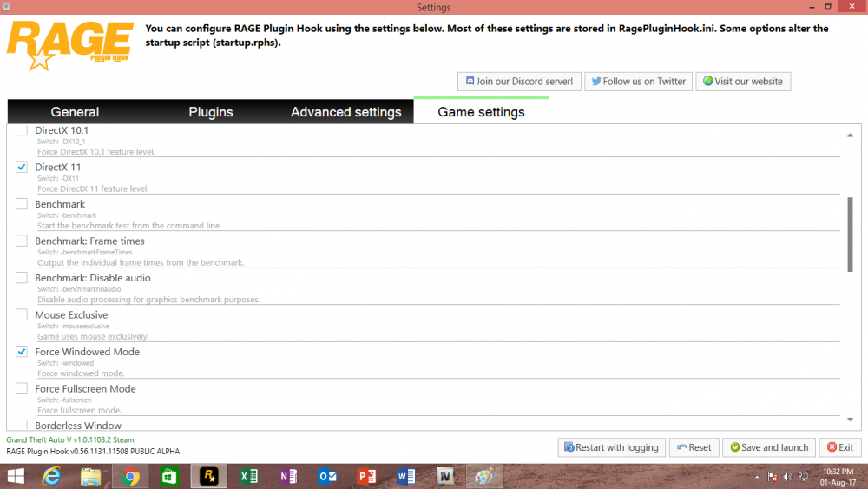Disable Force Windowed Mode checkbox
The width and height of the screenshot is (868, 489).
tap(22, 352)
